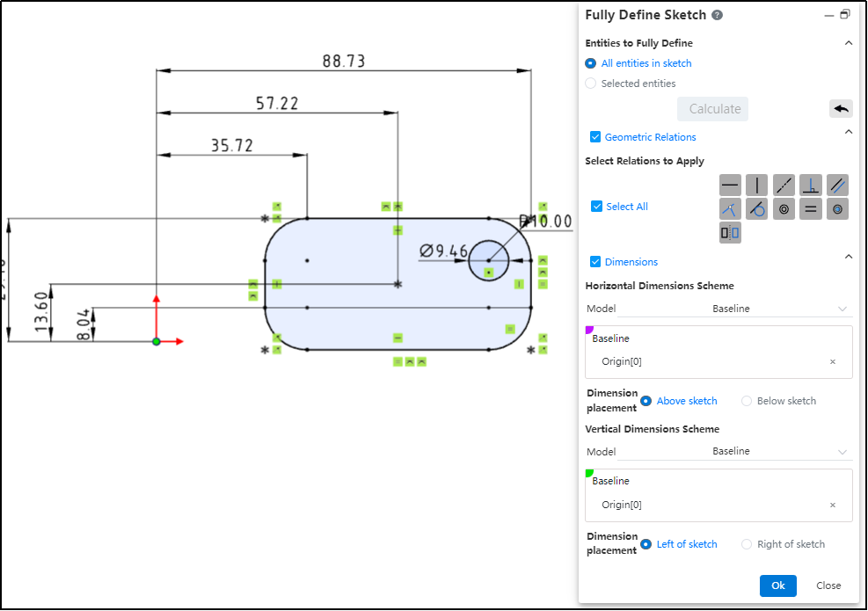Collapse the Entities to Fully Define section
Screen dimensions: 868x611
point(848,43)
